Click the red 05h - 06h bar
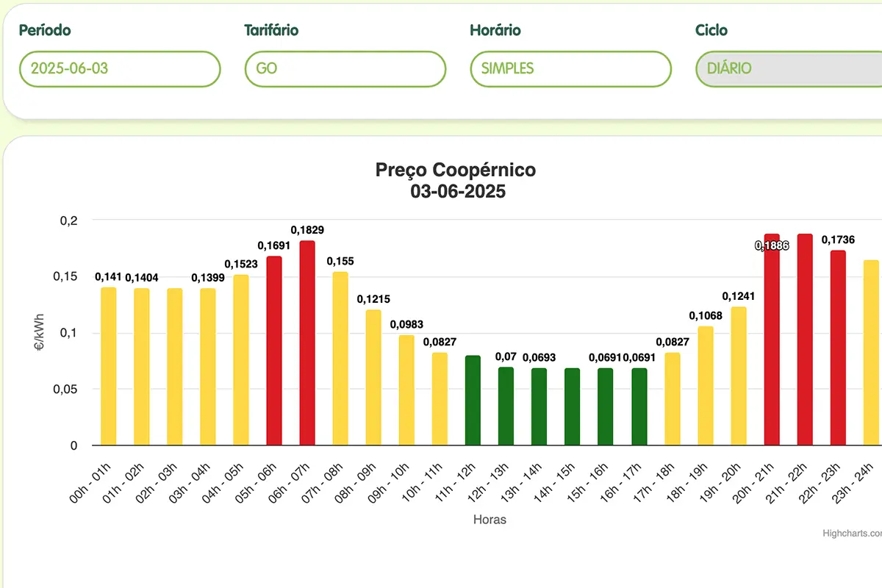The image size is (882, 588). [274, 351]
